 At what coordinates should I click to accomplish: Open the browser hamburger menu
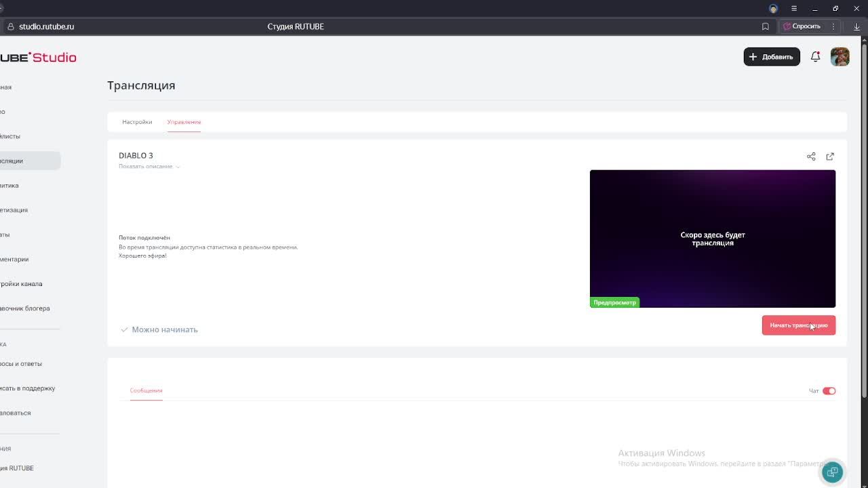click(x=794, y=8)
